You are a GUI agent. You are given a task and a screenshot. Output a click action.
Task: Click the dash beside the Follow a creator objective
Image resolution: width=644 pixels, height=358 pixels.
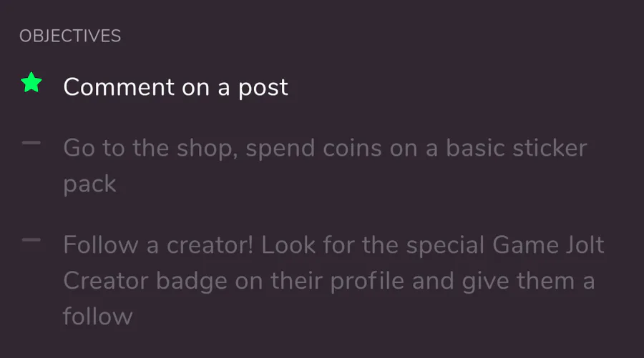click(x=31, y=240)
